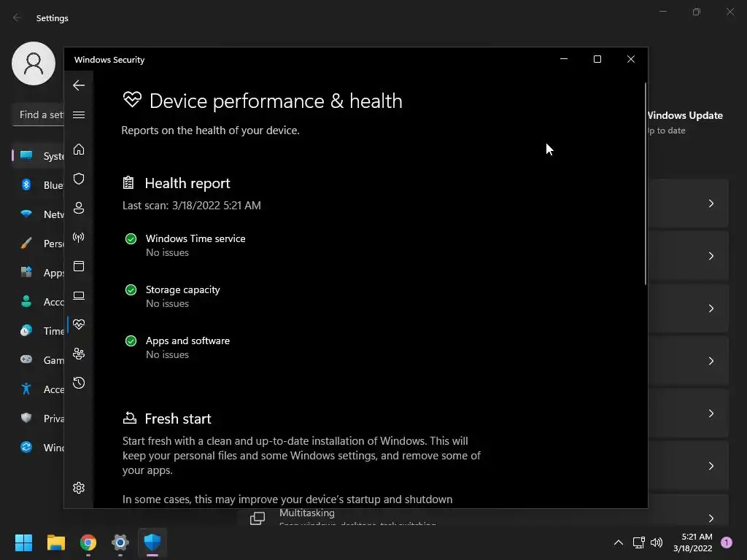Screen dimensions: 747x560
Task: Close the Windows Security window
Action: [631, 59]
